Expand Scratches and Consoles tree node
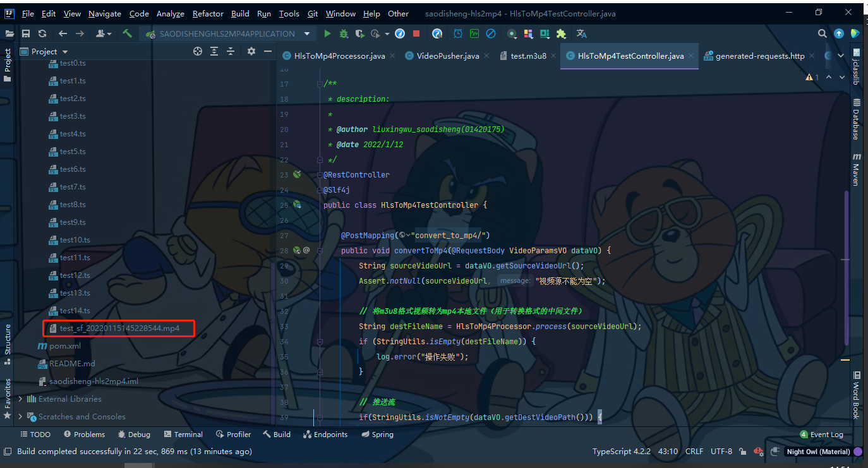868x468 pixels. 20,416
